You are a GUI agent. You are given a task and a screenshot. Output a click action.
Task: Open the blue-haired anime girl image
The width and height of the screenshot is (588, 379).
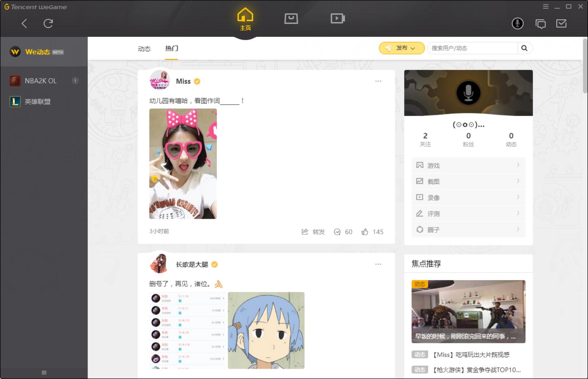point(266,330)
